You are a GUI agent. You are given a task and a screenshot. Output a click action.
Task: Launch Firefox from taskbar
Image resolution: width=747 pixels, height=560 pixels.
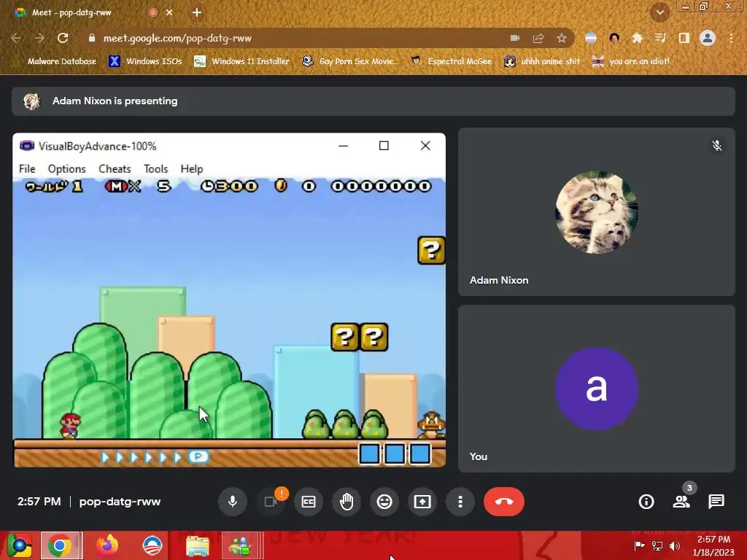[x=107, y=545]
